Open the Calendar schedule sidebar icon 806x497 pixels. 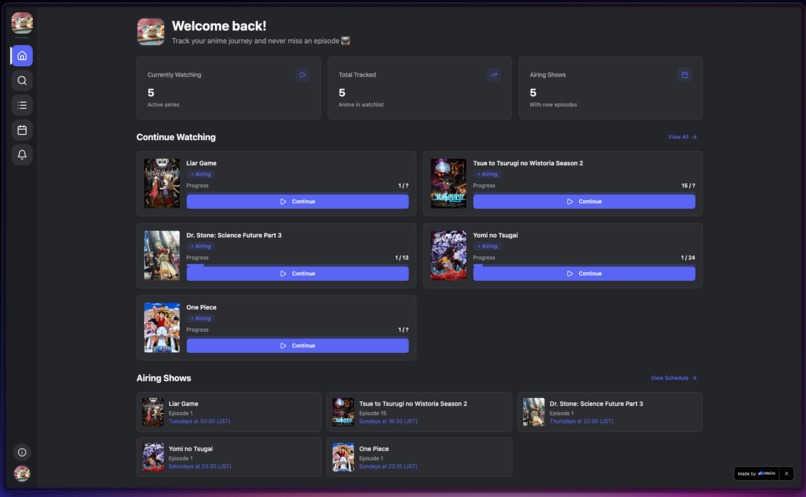[22, 130]
